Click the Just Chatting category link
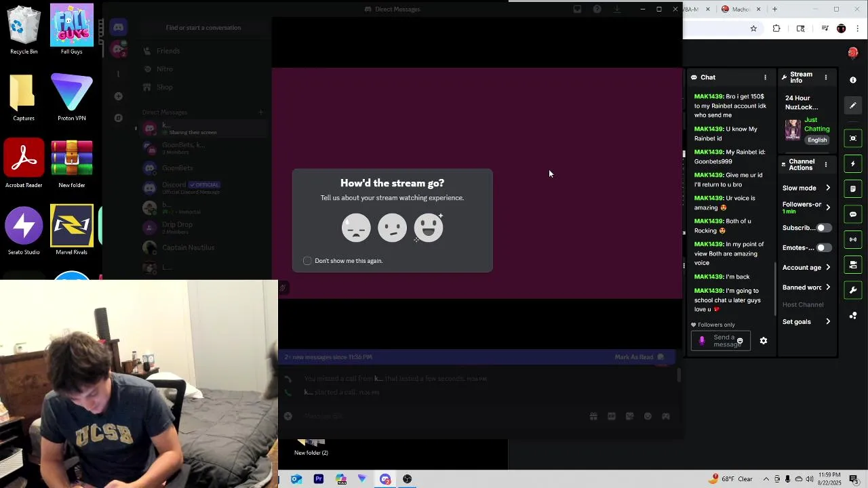The width and height of the screenshot is (868, 488). pyautogui.click(x=816, y=125)
